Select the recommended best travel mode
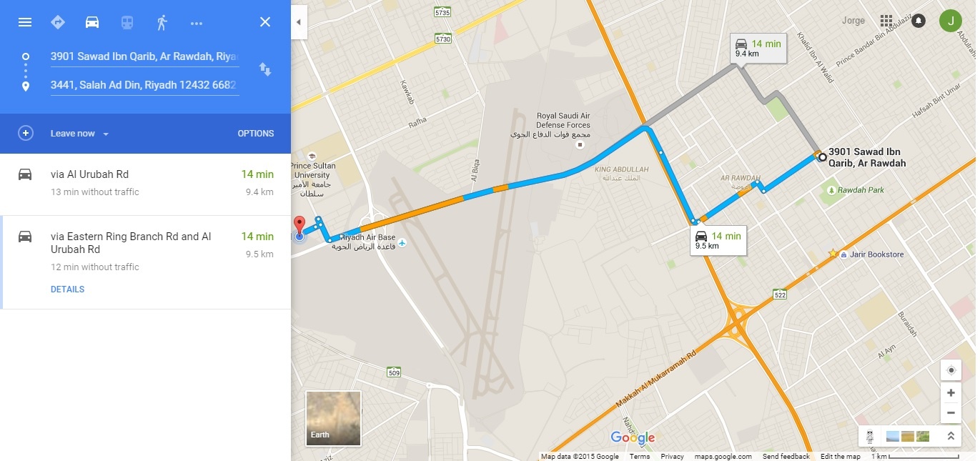Viewport: 980px width, 461px height. point(58,22)
